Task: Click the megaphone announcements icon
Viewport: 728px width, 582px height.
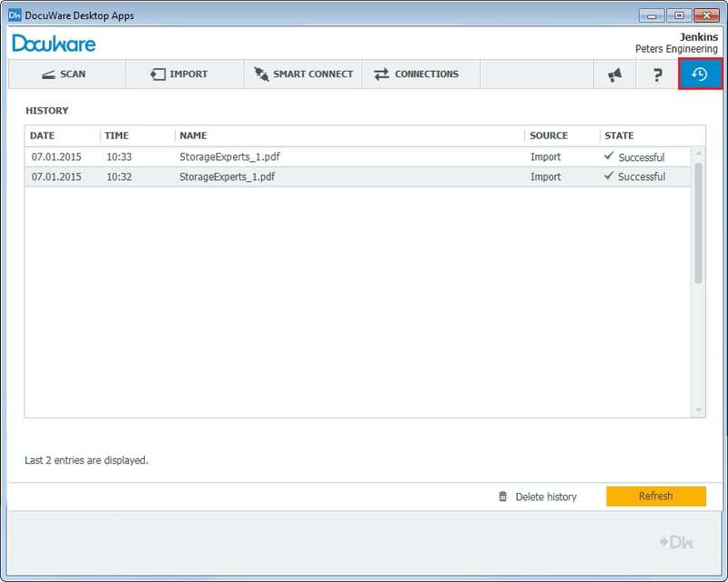Action: tap(614, 75)
